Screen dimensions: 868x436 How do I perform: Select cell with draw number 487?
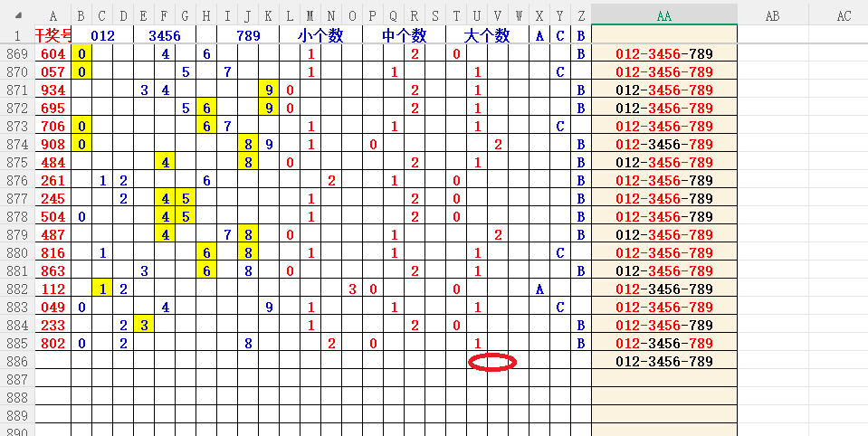pos(53,235)
